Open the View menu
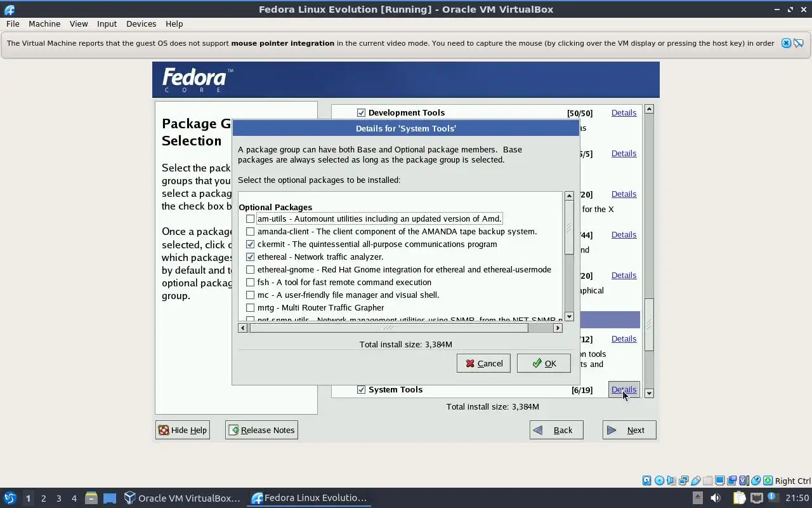Image resolution: width=812 pixels, height=508 pixels. click(x=79, y=23)
